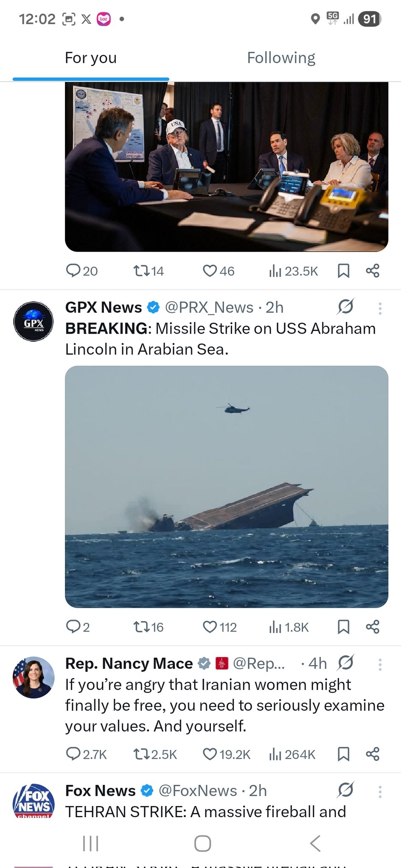Bookmark the GPX News post
Screen dimensions: 401x868
pos(343,627)
